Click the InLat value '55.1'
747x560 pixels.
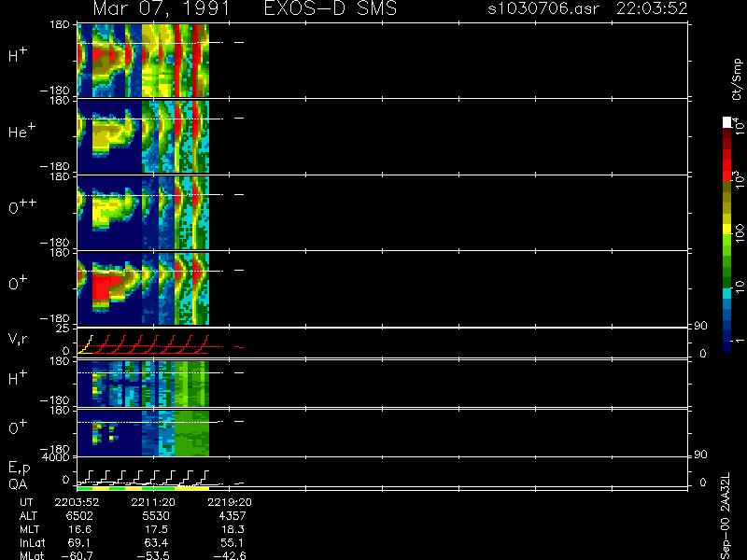[233, 542]
